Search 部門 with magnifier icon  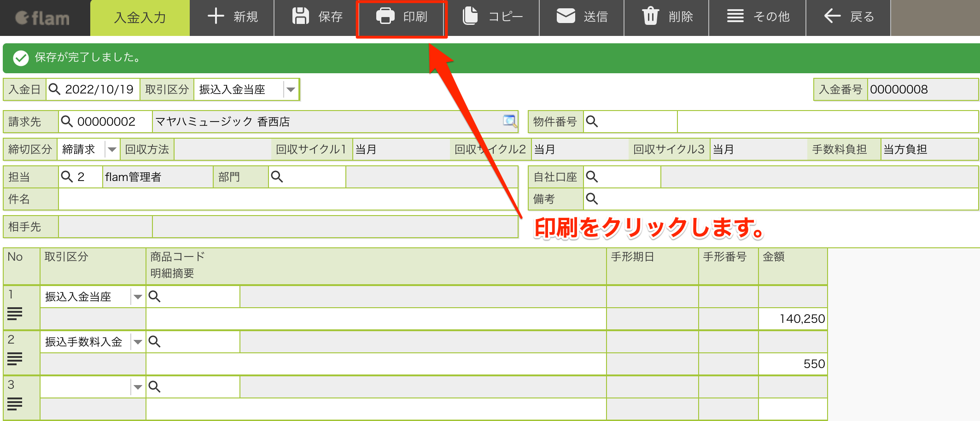[x=277, y=177]
